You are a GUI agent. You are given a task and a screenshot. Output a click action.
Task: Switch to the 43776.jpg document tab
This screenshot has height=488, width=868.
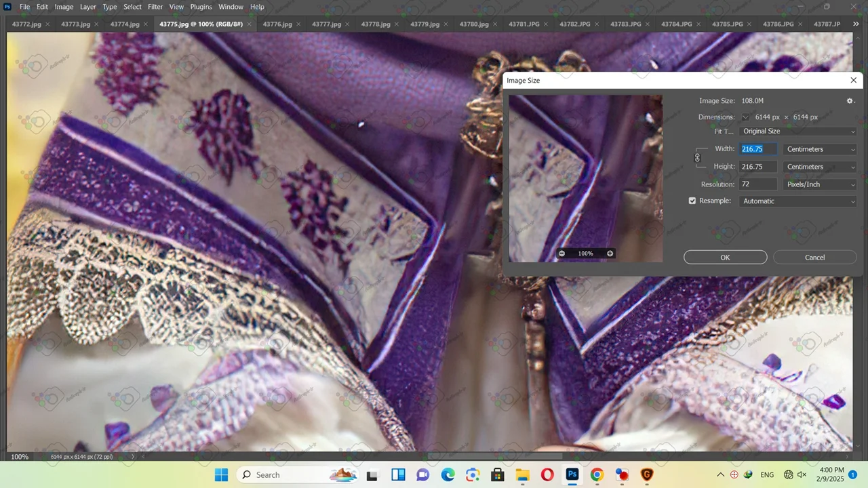click(277, 24)
